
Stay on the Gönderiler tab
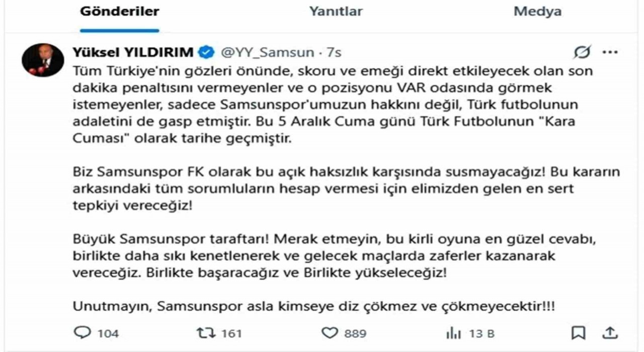tap(119, 11)
